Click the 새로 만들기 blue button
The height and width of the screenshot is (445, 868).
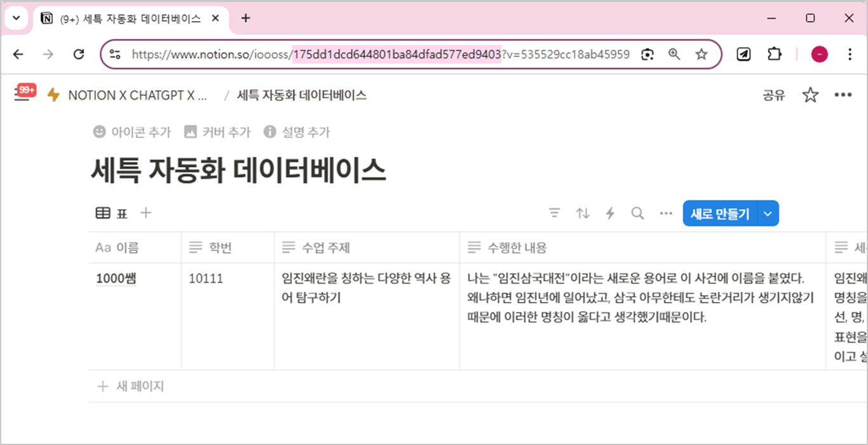tap(719, 213)
